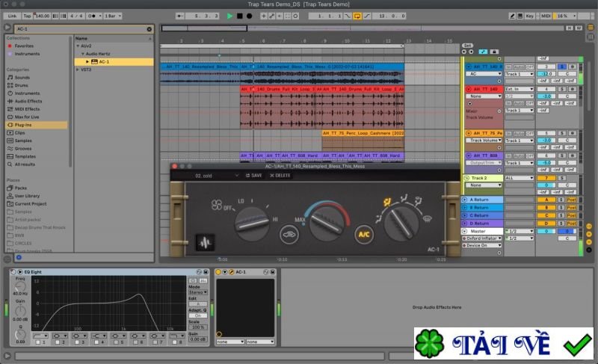The image size is (598, 364).
Task: Click the air recirculation car icon
Action: (x=288, y=236)
